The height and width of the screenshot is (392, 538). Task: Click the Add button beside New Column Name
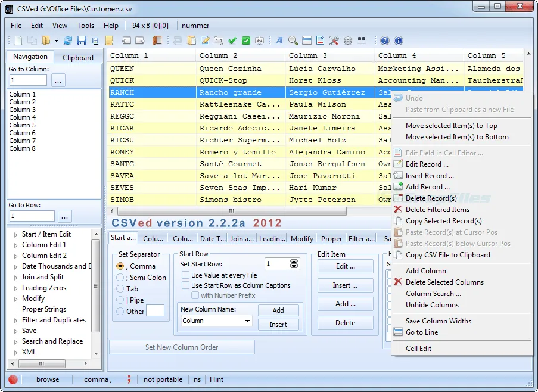point(278,310)
